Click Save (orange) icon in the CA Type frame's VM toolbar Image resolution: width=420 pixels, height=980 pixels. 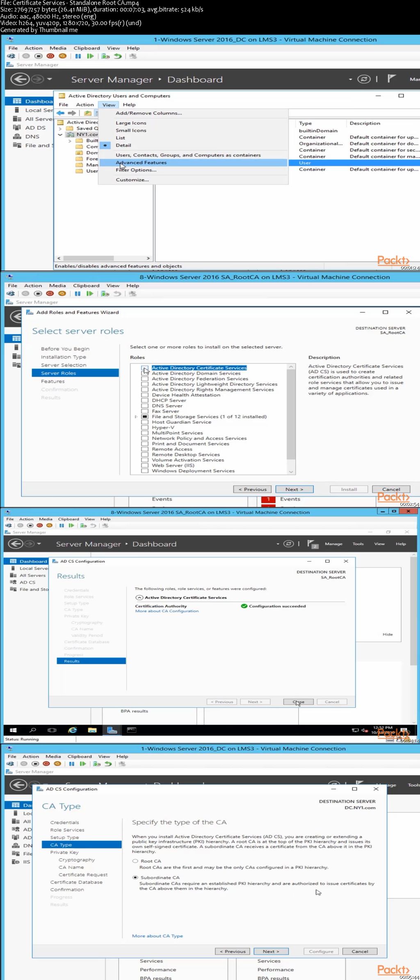coord(57,764)
